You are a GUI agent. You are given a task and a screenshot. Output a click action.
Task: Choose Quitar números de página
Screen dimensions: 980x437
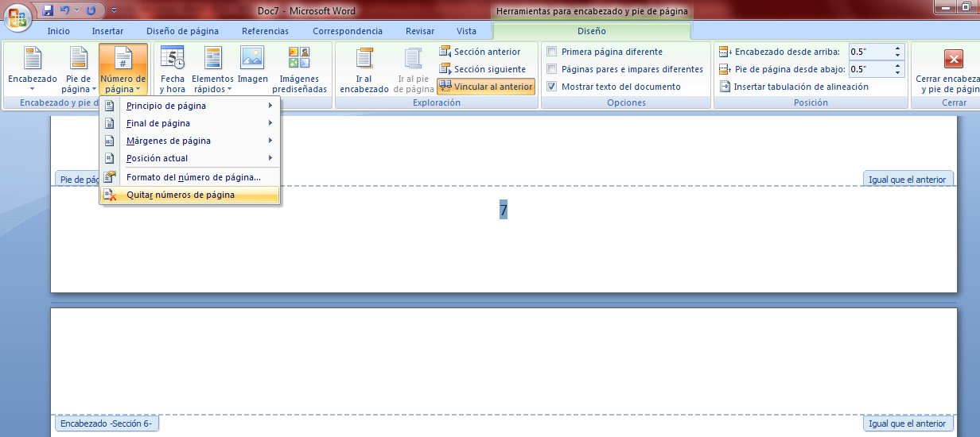[189, 195]
